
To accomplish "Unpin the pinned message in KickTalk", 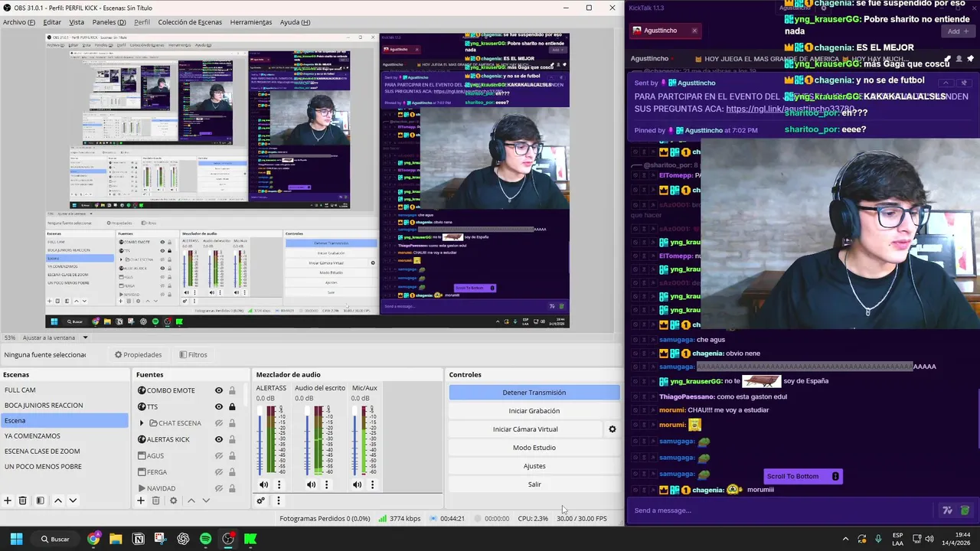I will [x=965, y=83].
